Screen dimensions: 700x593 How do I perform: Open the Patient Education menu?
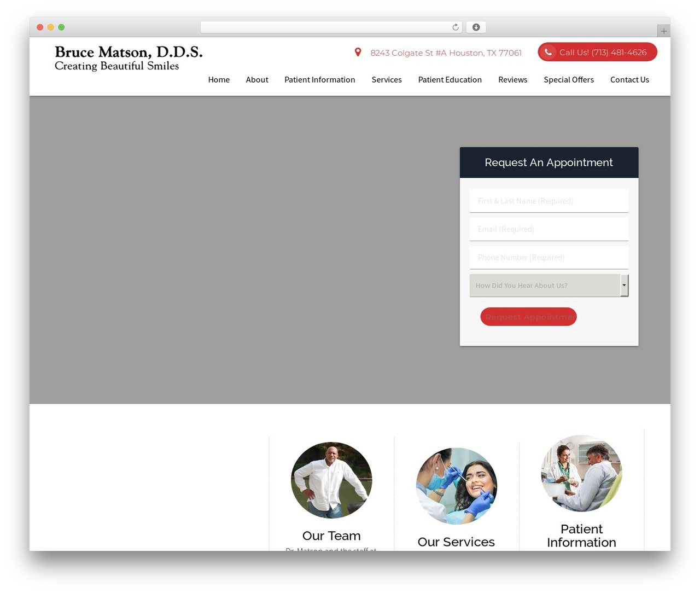pyautogui.click(x=450, y=80)
